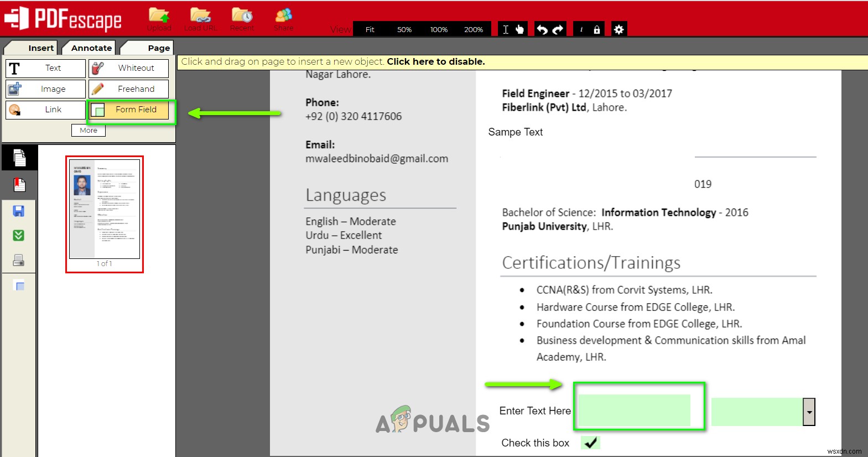Click the blue square icon in sidebar
The width and height of the screenshot is (868, 457).
(x=19, y=286)
